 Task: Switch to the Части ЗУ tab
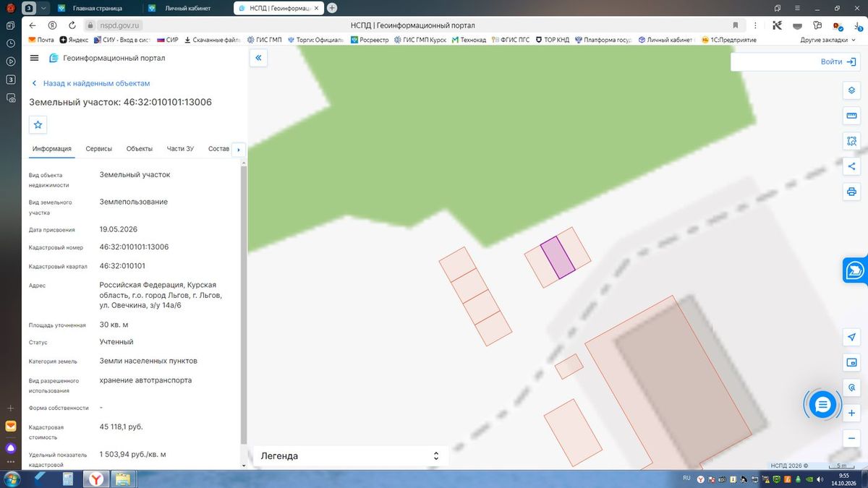point(180,149)
